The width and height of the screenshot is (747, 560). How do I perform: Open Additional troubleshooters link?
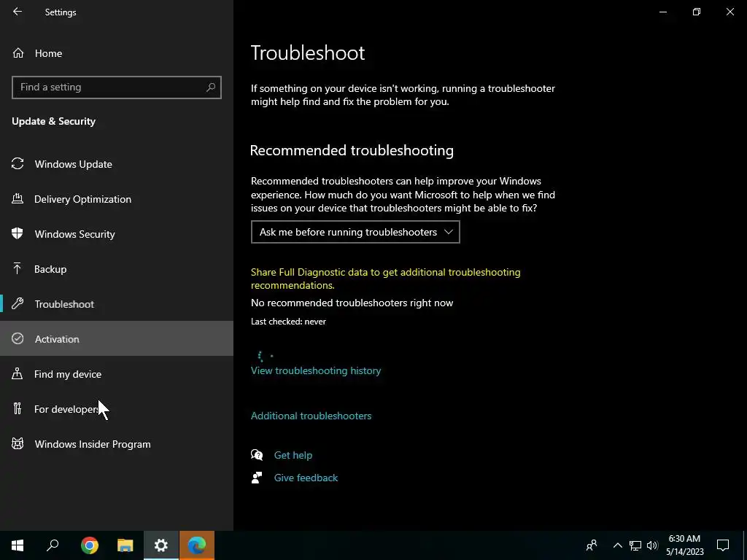pyautogui.click(x=311, y=416)
